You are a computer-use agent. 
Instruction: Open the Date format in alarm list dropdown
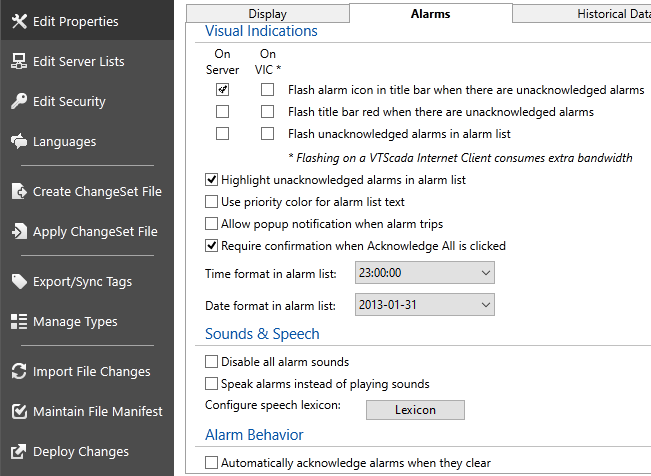[425, 304]
